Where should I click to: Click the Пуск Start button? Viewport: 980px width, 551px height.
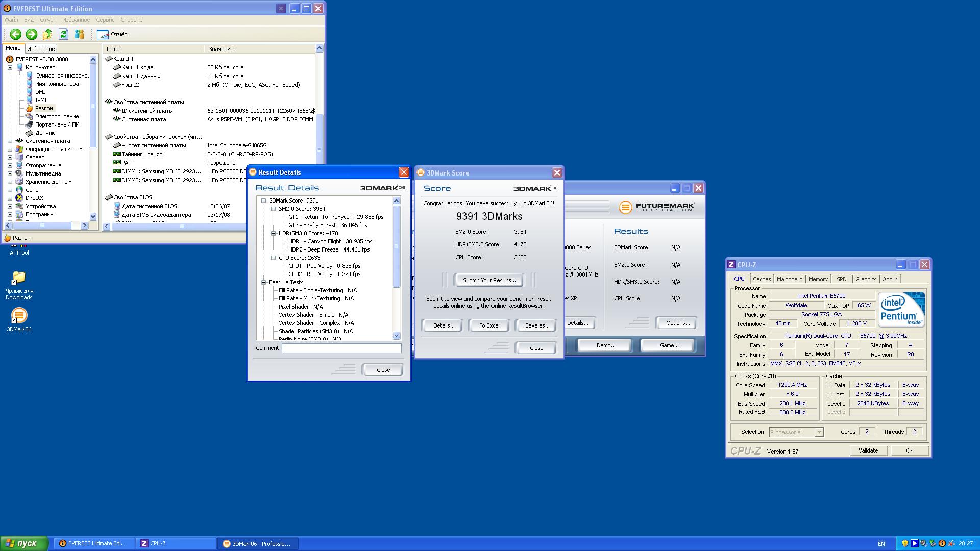[x=24, y=543]
